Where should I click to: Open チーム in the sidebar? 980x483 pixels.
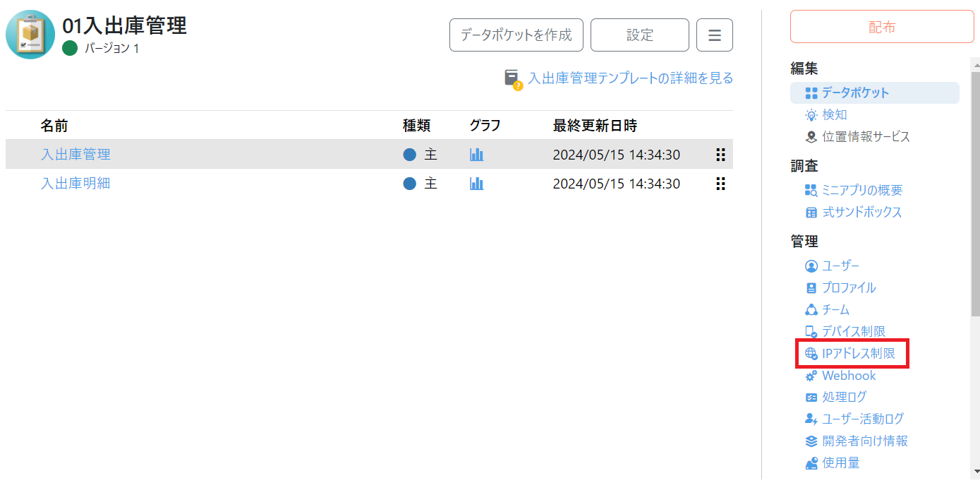(x=835, y=309)
